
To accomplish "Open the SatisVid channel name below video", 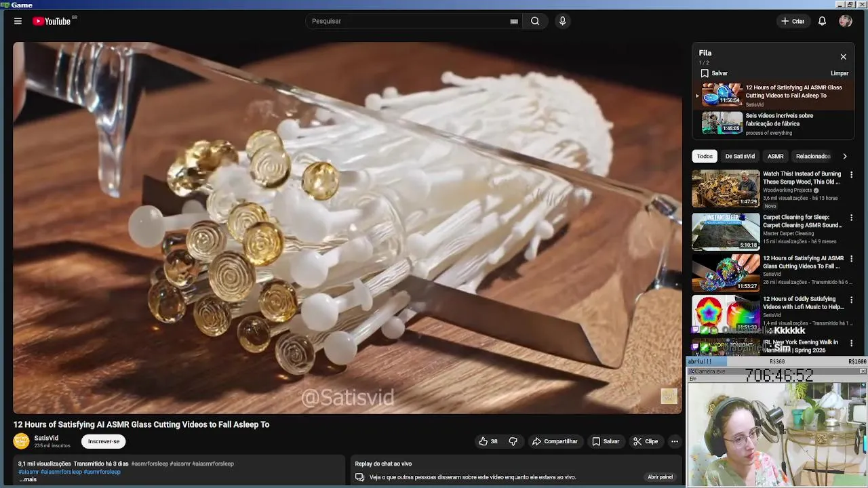I will (x=46, y=438).
